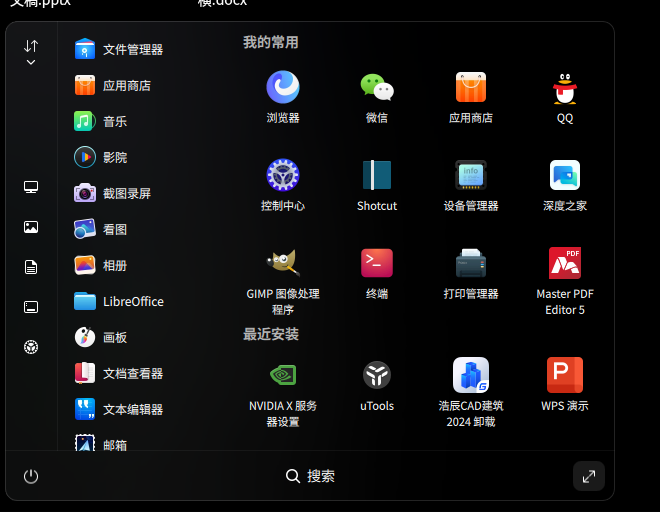Viewport: 660px width, 512px height.
Task: Open 终端 terminal app
Action: coord(377,274)
